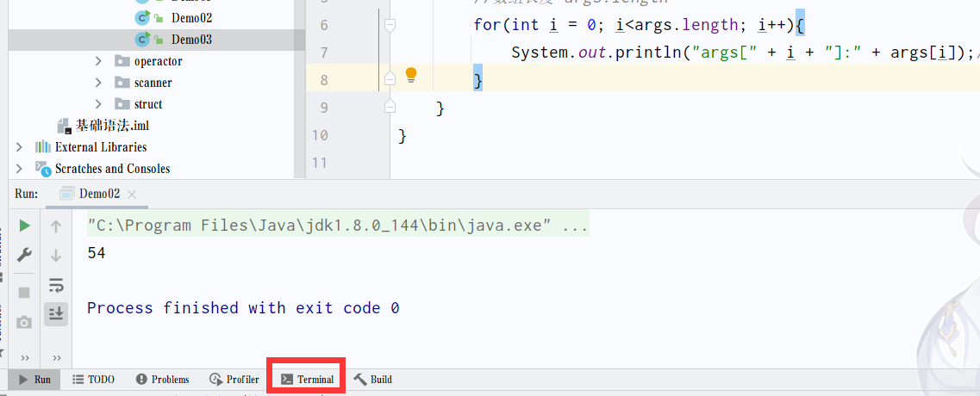Expand the operactor package folder
The image size is (980, 396).
(101, 61)
